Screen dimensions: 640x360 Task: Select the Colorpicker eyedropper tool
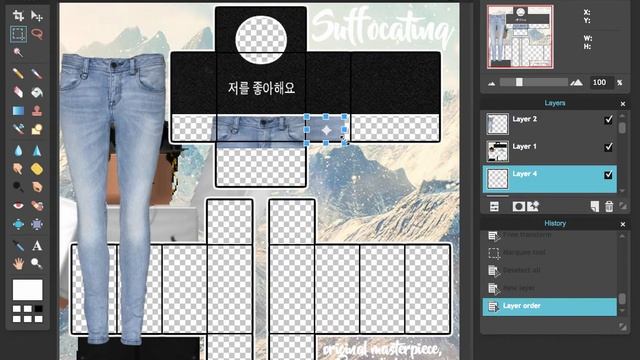(18, 245)
